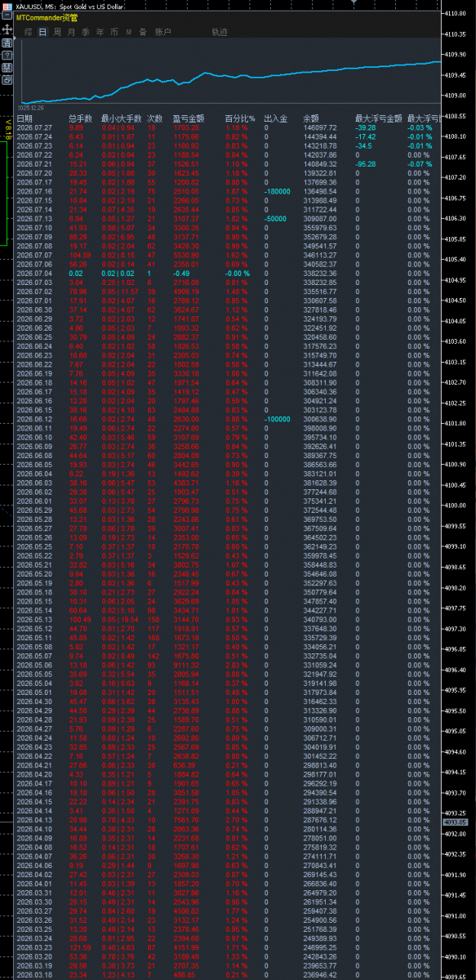Click the 次数 column header

point(155,118)
